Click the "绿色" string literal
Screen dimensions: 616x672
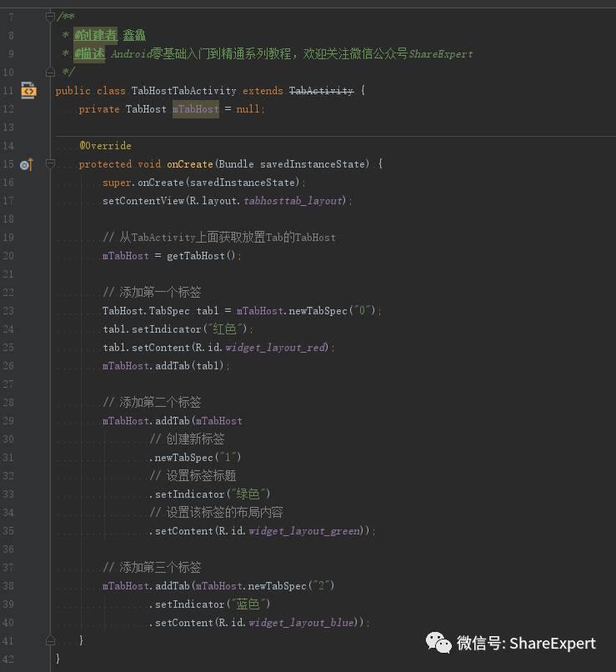click(248, 494)
